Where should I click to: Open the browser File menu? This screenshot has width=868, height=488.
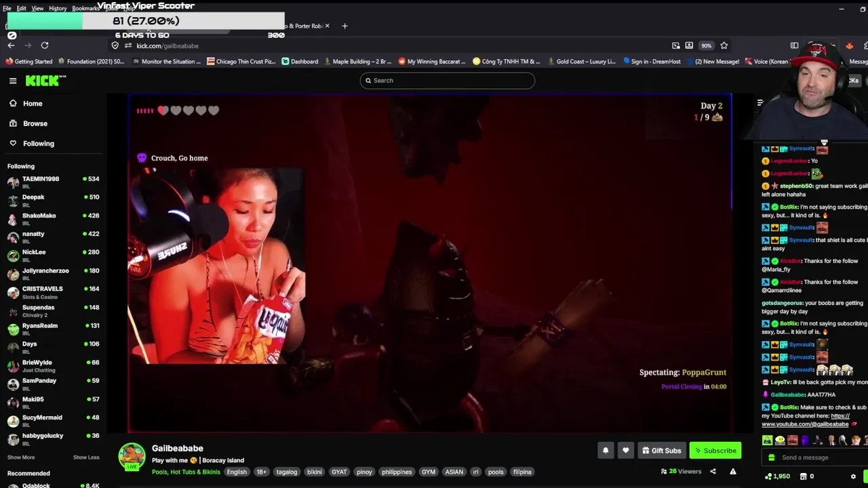point(7,8)
